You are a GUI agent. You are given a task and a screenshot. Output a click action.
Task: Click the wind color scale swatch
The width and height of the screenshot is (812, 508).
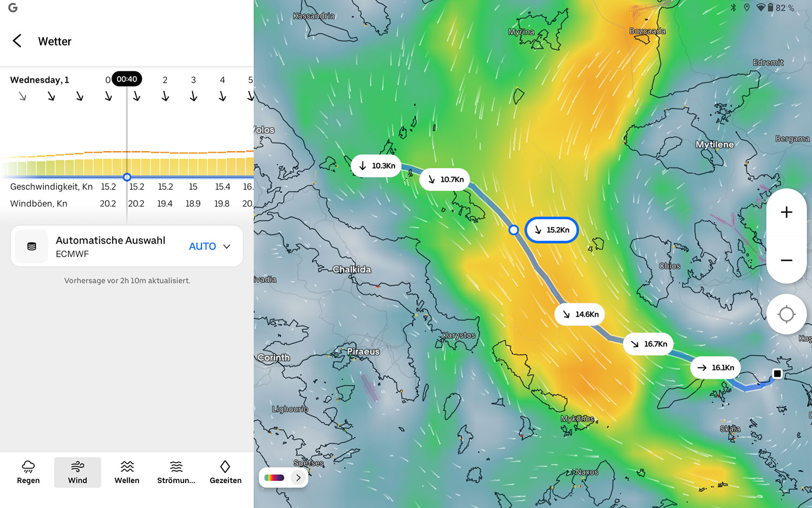click(274, 478)
